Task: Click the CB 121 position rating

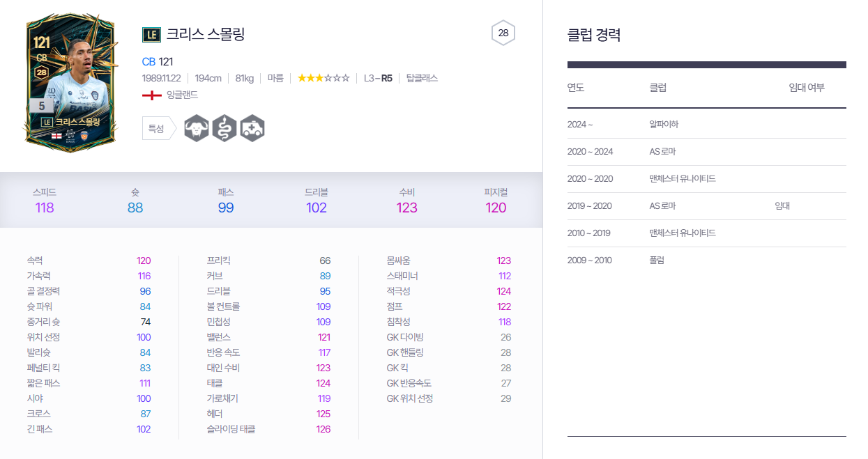Action: click(x=158, y=61)
